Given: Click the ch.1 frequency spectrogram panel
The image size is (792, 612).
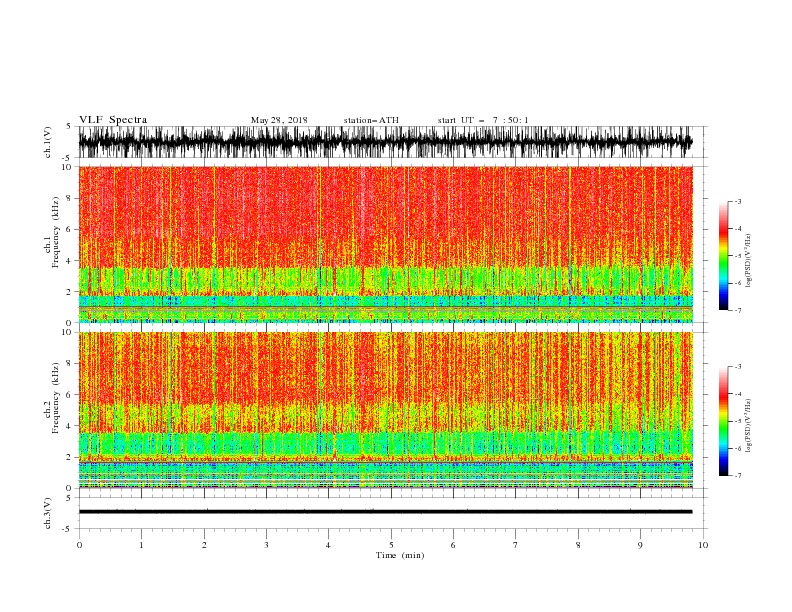Looking at the screenshot, I should tap(385, 244).
